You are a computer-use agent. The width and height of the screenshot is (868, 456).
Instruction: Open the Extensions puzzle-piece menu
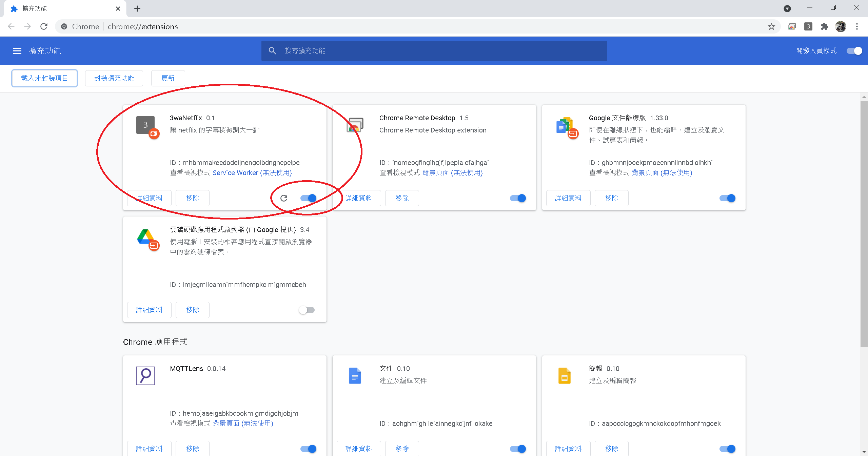(825, 26)
